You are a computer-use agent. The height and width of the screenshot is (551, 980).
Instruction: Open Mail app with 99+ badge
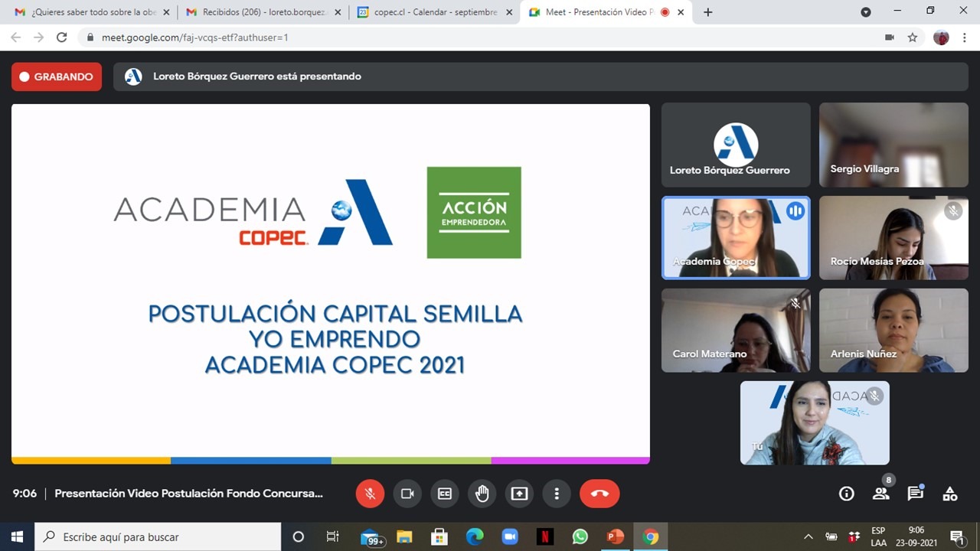372,536
